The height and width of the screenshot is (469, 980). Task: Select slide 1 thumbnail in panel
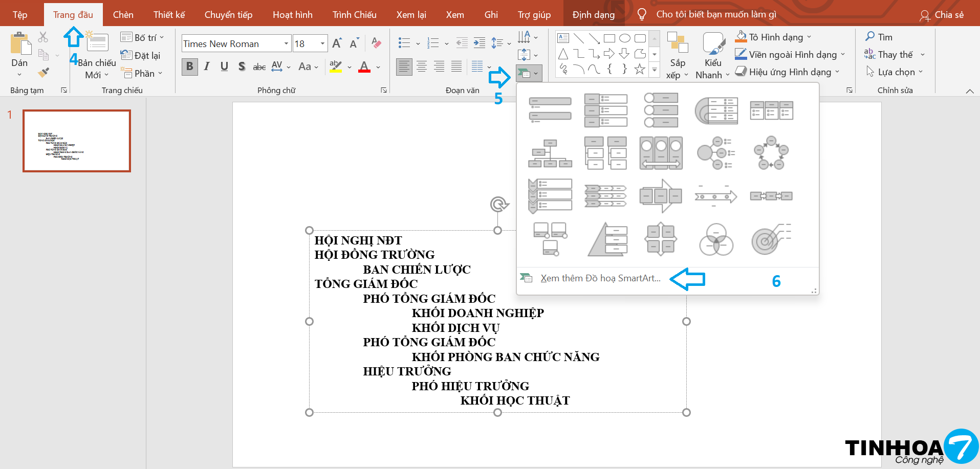point(77,141)
